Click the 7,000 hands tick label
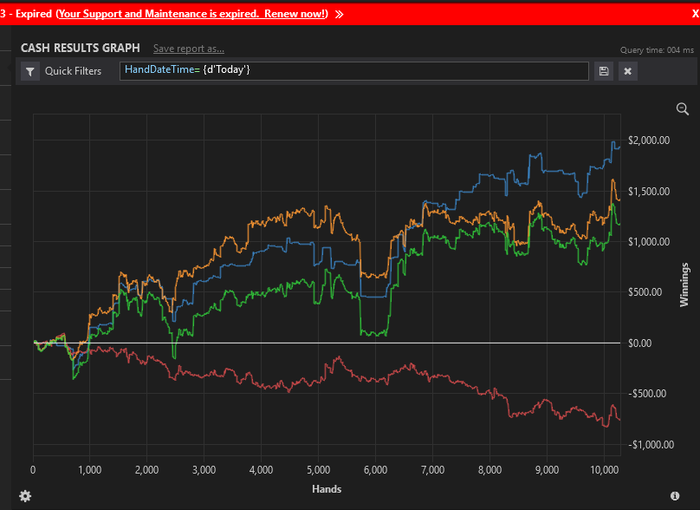The height and width of the screenshot is (510, 700). [x=433, y=470]
